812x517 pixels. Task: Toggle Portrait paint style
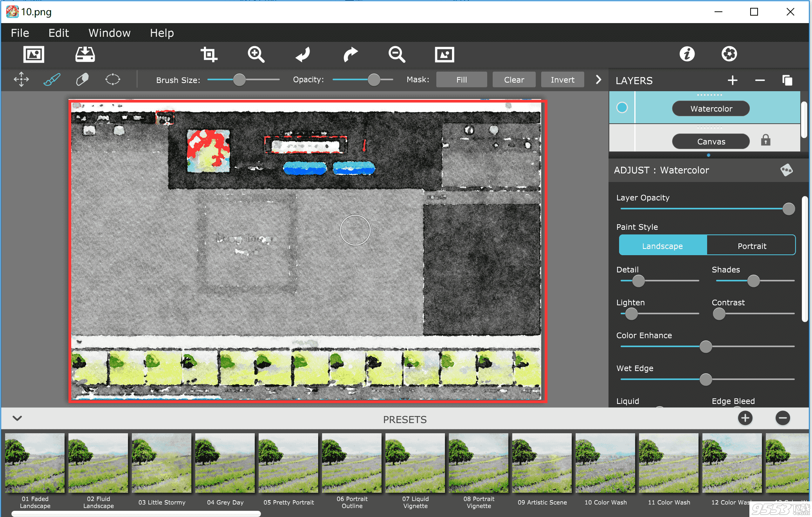751,245
